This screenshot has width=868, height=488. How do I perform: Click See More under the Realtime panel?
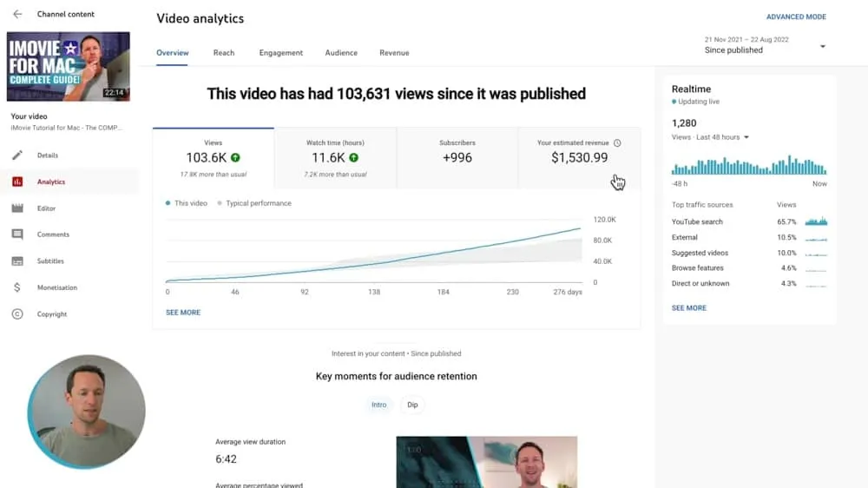pos(689,308)
